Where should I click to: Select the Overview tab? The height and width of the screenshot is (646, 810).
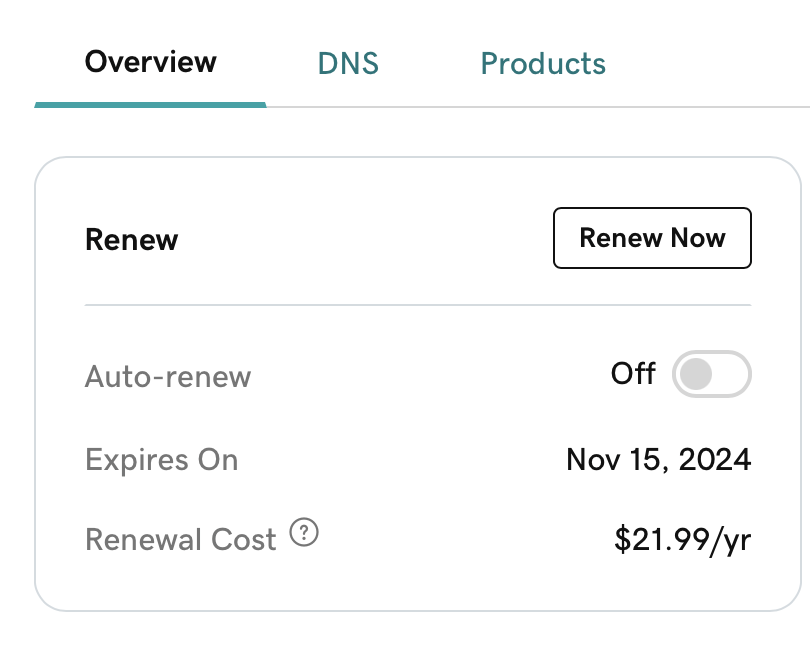point(150,62)
